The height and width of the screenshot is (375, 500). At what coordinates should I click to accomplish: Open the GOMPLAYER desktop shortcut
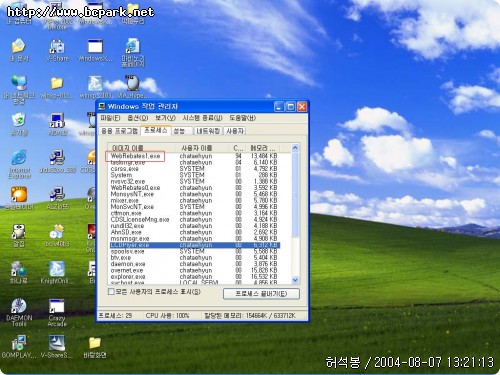tap(19, 347)
